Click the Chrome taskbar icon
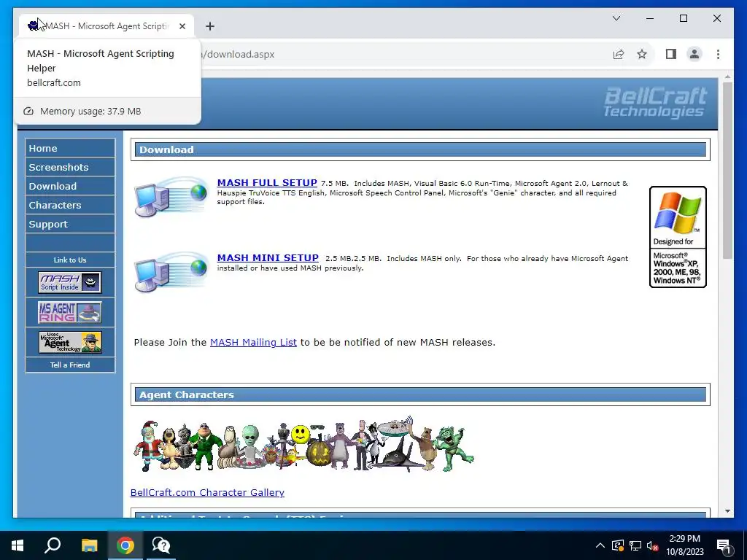This screenshot has height=560, width=747. [125, 545]
